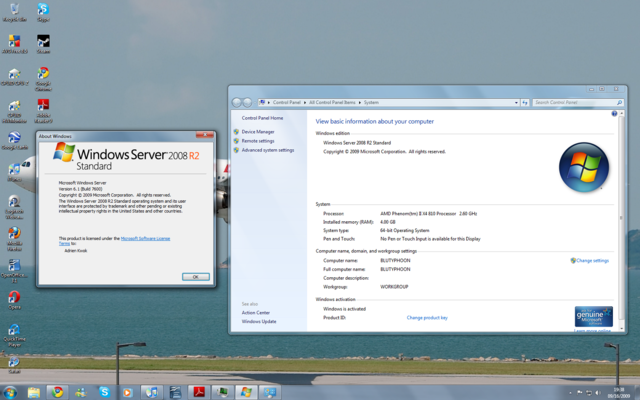
Task: Open network icon in system tray
Action: pyautogui.click(x=589, y=393)
